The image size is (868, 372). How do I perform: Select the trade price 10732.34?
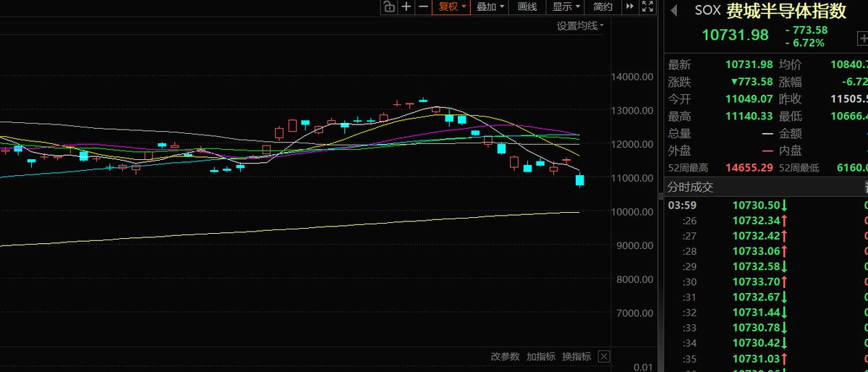click(757, 220)
